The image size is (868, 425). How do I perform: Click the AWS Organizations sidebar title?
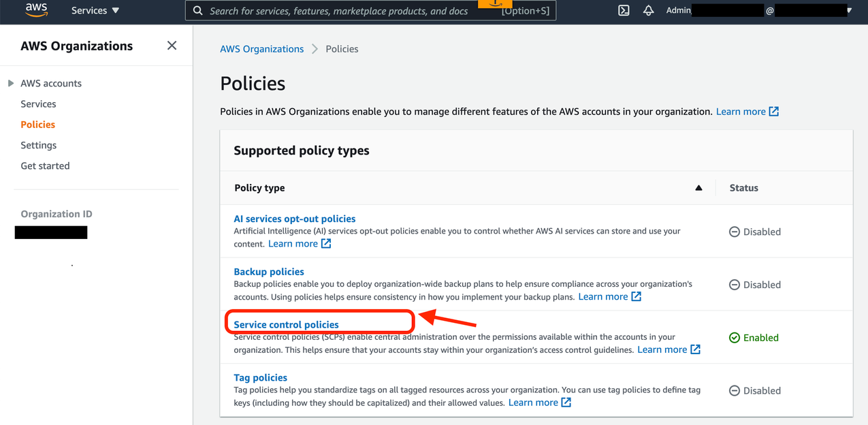tap(77, 46)
